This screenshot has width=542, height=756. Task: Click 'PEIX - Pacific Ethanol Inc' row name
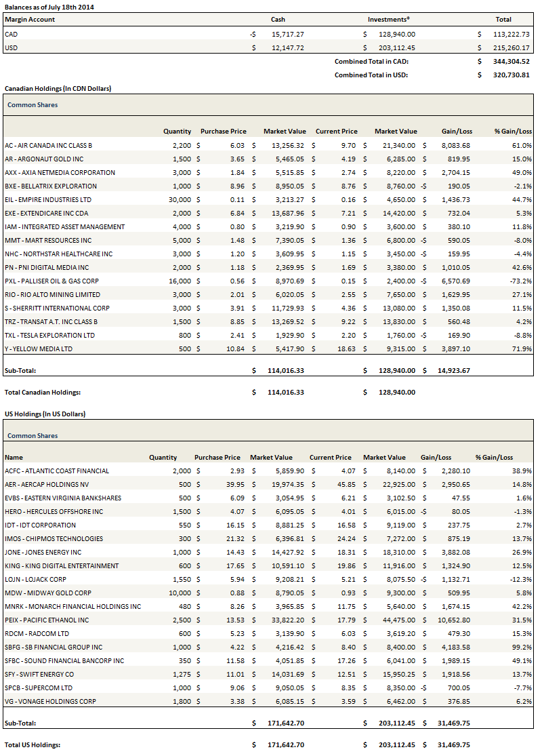[x=47, y=620]
